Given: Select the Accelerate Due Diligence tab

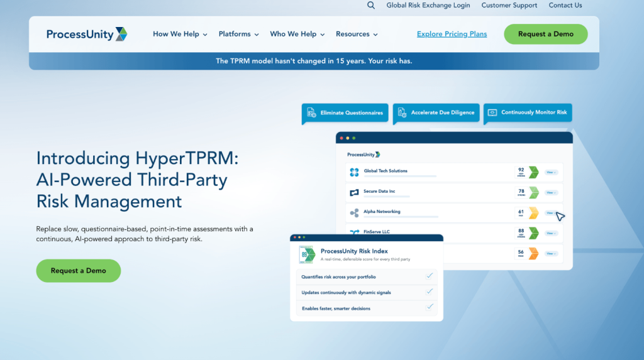Looking at the screenshot, I should 436,112.
